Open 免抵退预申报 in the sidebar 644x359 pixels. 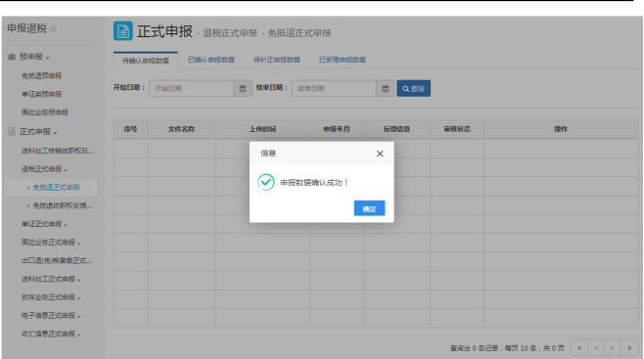point(41,76)
